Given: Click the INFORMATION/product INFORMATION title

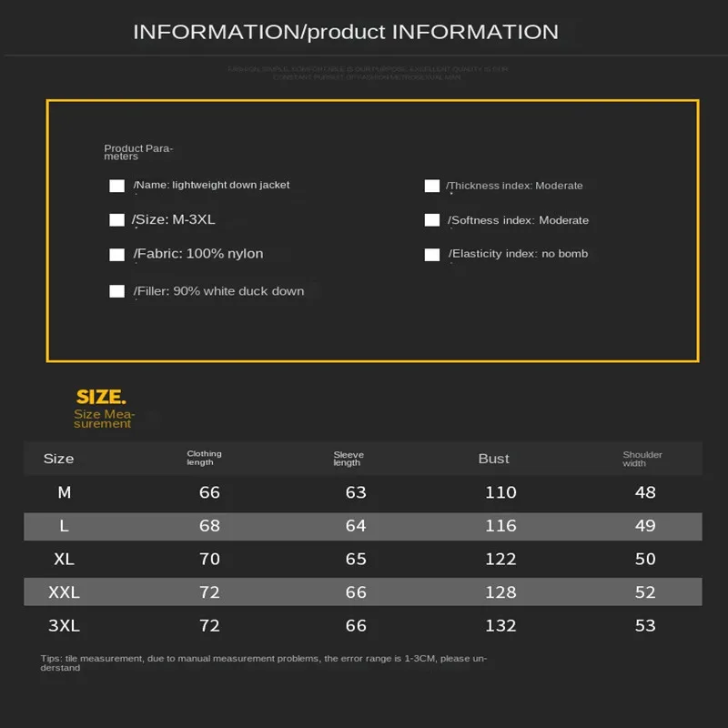Looking at the screenshot, I should [x=346, y=32].
